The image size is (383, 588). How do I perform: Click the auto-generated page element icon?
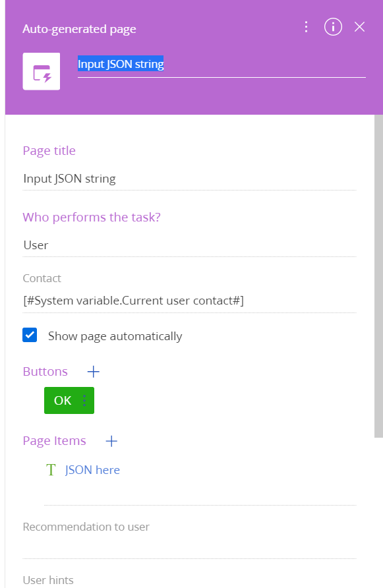pos(42,71)
